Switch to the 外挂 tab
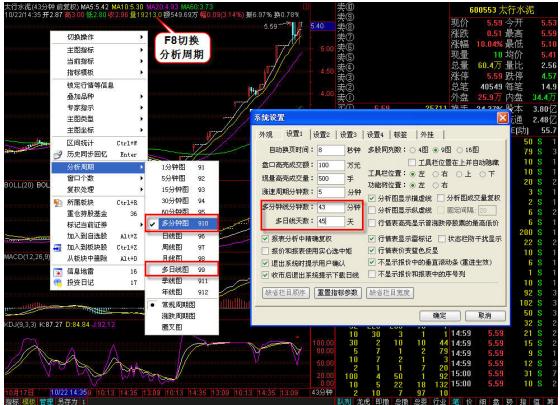The width and height of the screenshot is (560, 405). point(427,135)
